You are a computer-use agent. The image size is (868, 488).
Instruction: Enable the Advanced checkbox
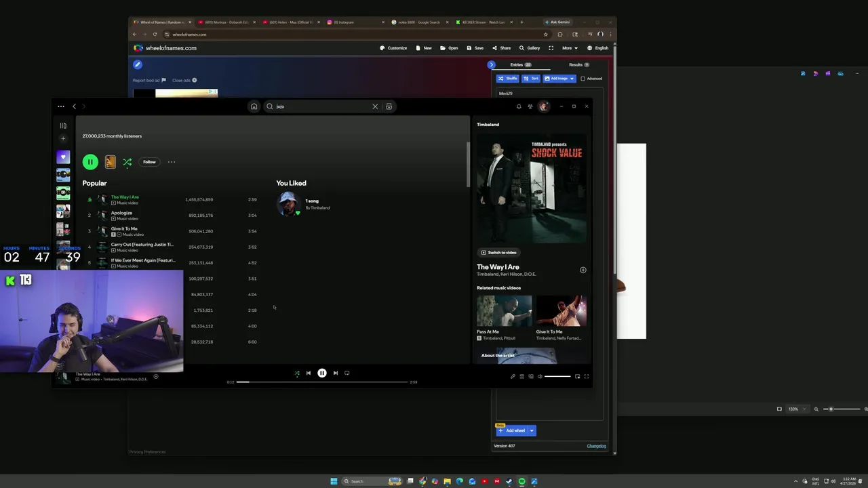583,79
